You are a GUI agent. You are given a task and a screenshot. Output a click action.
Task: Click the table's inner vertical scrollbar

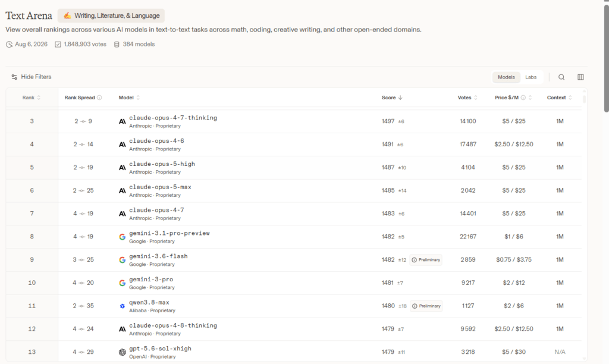(584, 98)
